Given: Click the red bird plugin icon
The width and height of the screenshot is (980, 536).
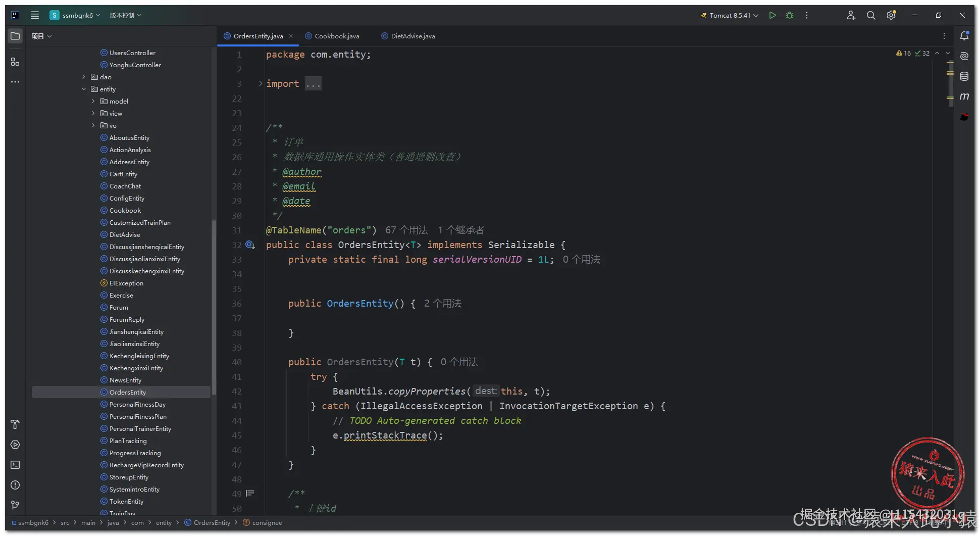Looking at the screenshot, I should tap(964, 117).
